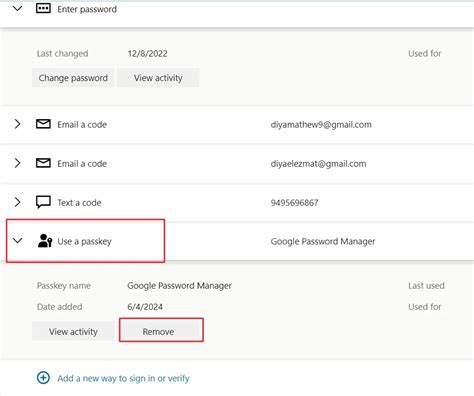This screenshot has width=474, height=396.
Task: Click the envelope icon for diyaelezmat email
Action: coord(43,163)
